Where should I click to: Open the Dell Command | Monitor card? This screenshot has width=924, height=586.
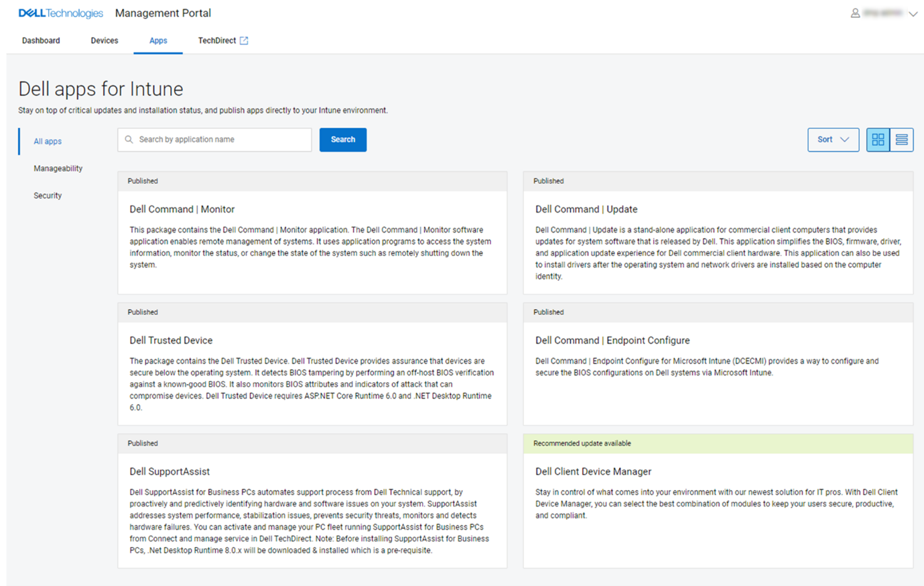pyautogui.click(x=312, y=233)
